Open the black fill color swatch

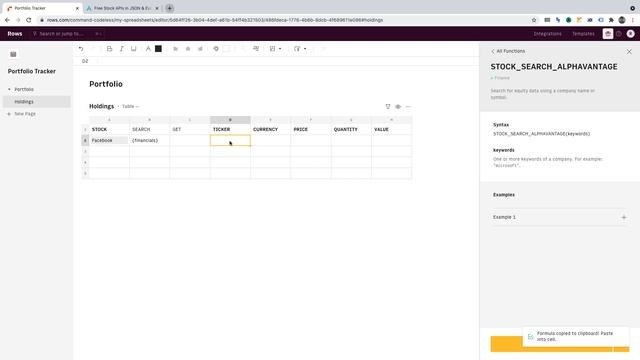point(158,49)
